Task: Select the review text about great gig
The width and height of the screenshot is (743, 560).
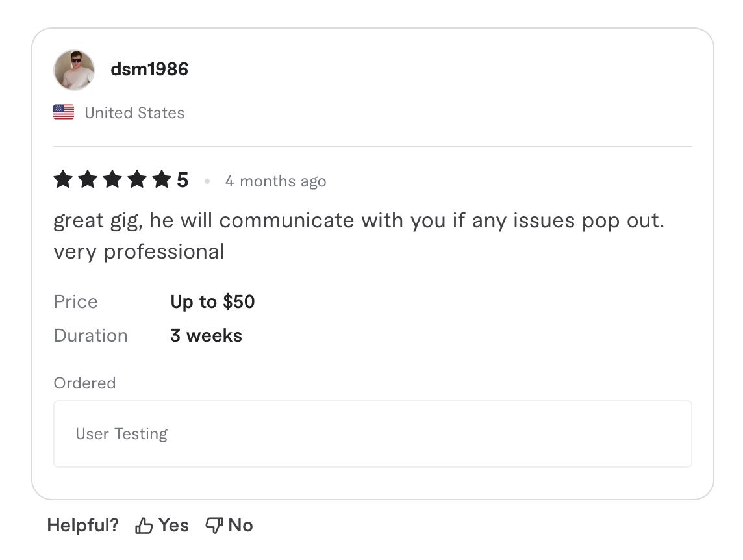Action: 359,235
